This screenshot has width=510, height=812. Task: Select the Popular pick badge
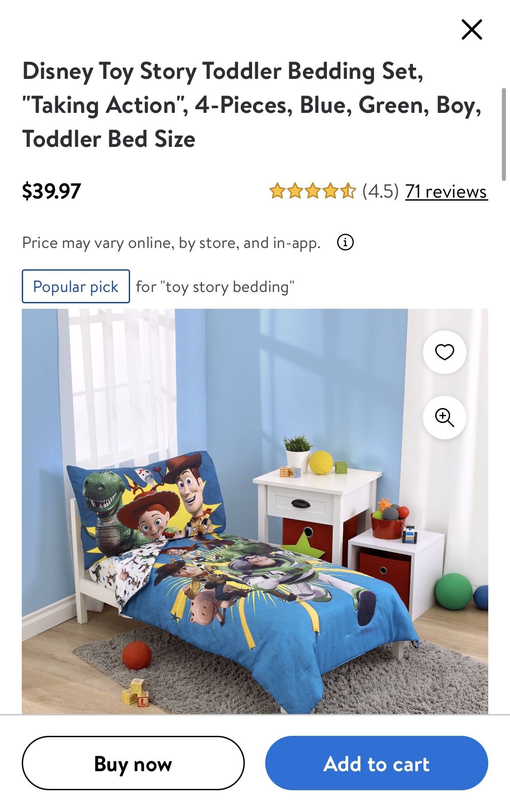(x=76, y=287)
